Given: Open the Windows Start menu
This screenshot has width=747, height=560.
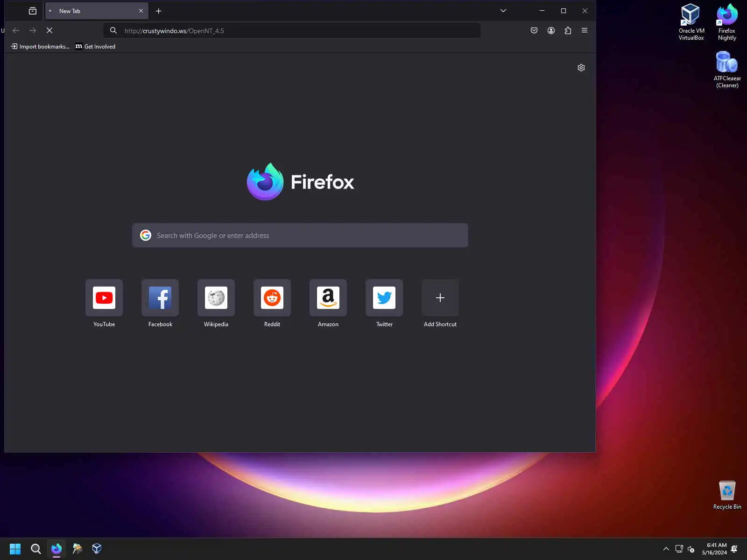Looking at the screenshot, I should (x=15, y=549).
